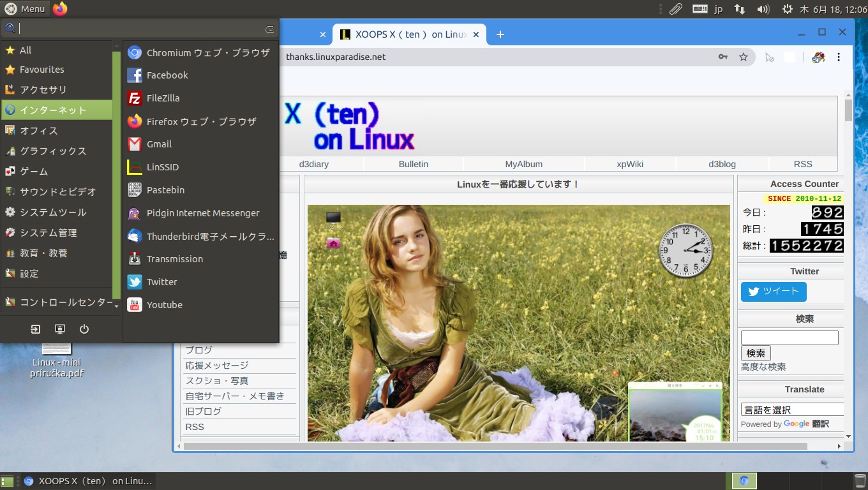This screenshot has width=868, height=490.
Task: Open the brightness indicator in top panel
Action: coord(788,9)
